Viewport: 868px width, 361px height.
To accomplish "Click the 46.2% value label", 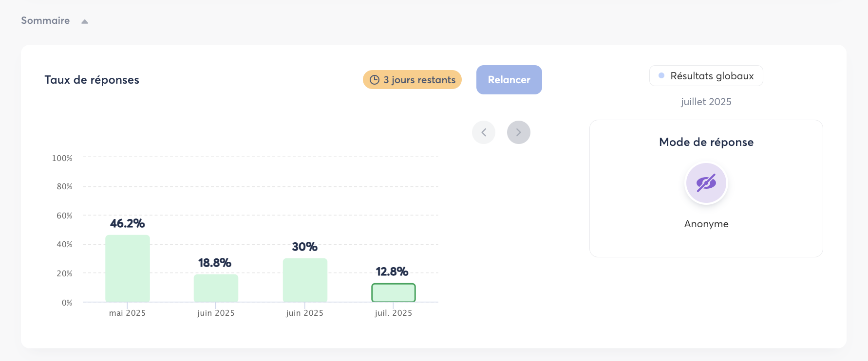I will (x=128, y=223).
